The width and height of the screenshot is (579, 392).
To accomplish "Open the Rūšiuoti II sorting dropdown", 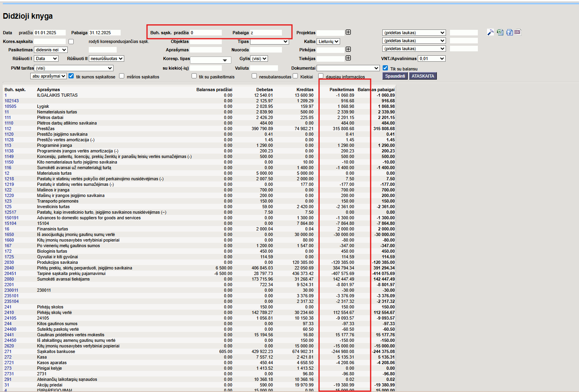I will point(106,59).
